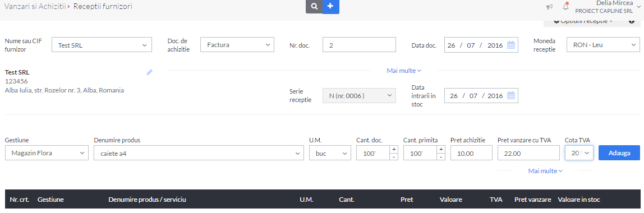
Task: Open Optiuni receptie dropdown button
Action: tap(583, 22)
